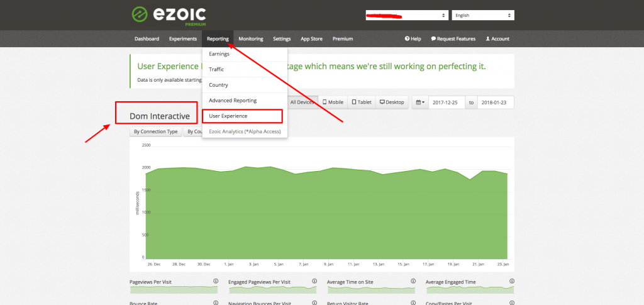This screenshot has height=305, width=644.
Task: Open Help from the navigation bar
Action: click(413, 39)
